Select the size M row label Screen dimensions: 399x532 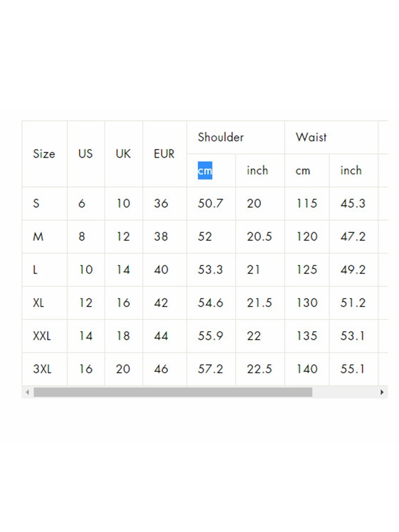click(x=38, y=236)
